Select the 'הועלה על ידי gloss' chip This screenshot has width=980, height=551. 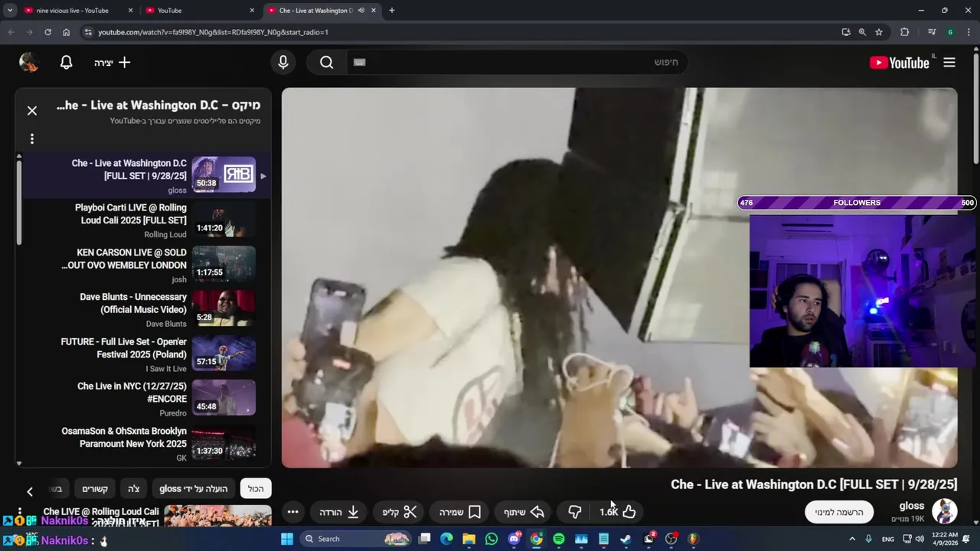[x=194, y=489]
